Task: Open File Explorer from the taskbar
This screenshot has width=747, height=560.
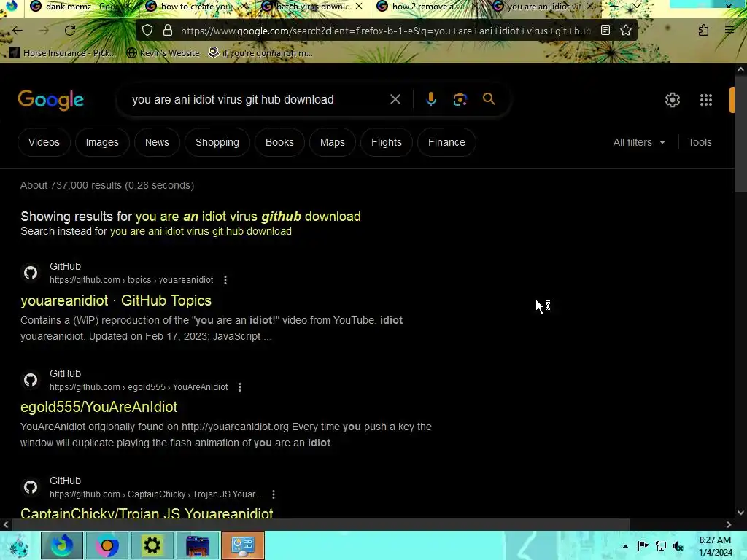Action: pyautogui.click(x=198, y=545)
